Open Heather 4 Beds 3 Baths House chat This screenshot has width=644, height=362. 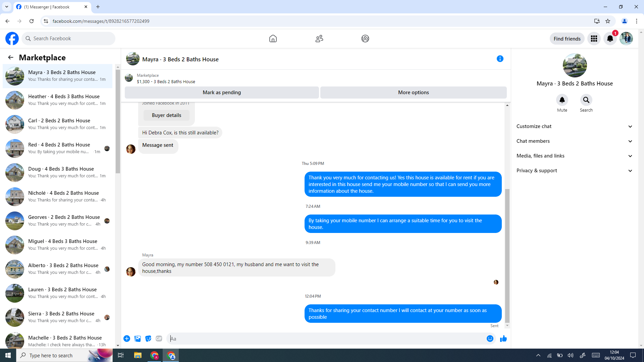click(58, 100)
